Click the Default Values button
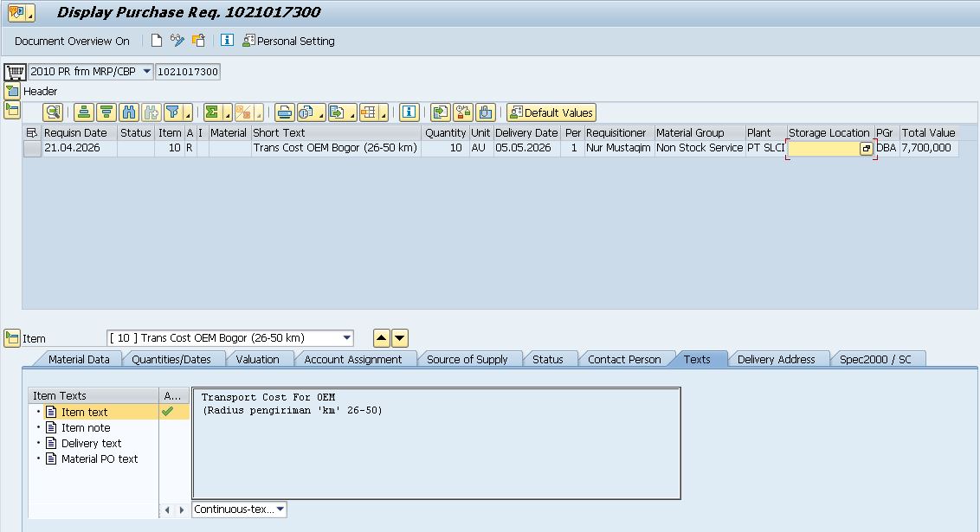Viewport: 980px width, 532px height. pyautogui.click(x=551, y=112)
